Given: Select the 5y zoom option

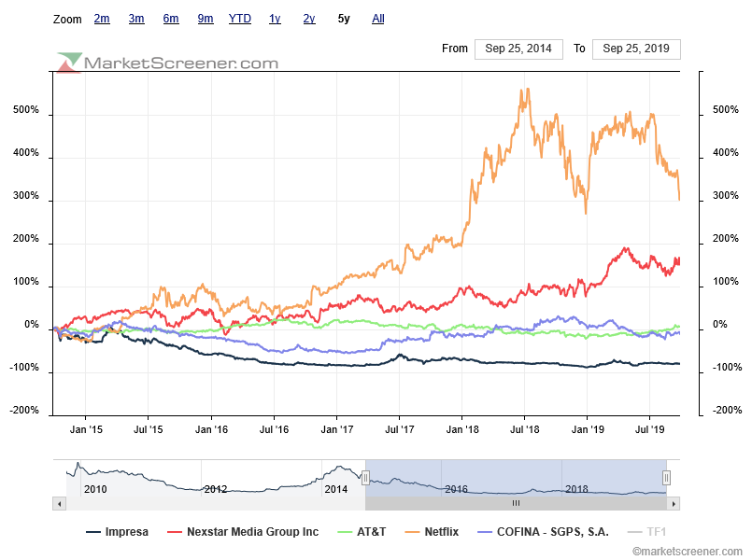Looking at the screenshot, I should (x=344, y=19).
